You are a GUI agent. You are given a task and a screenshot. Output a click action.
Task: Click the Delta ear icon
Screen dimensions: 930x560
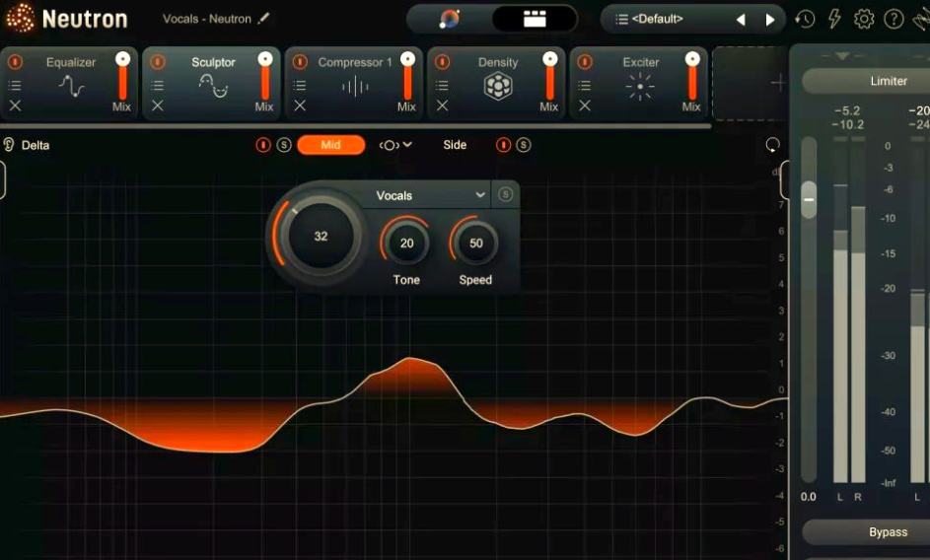(x=9, y=145)
